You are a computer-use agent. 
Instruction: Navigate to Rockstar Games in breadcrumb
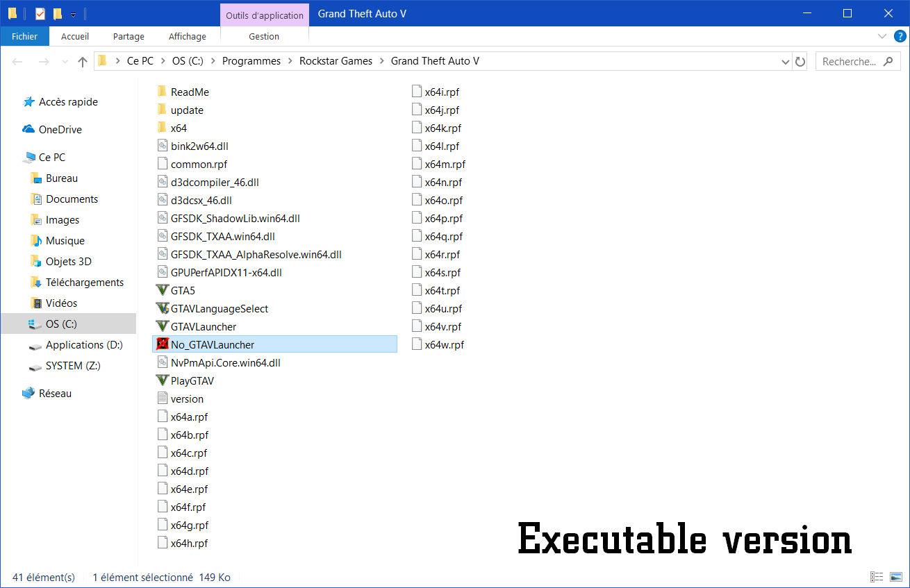coord(336,61)
